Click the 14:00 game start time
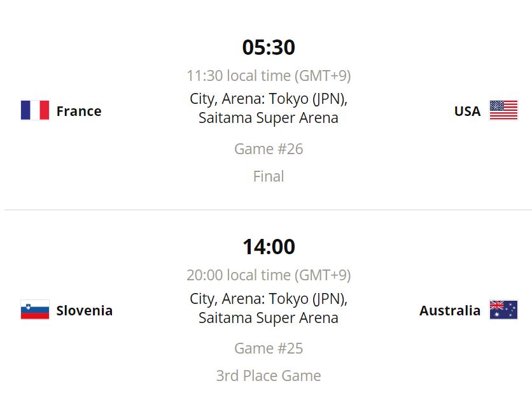Screen dimensions: 532x402 [269, 247]
